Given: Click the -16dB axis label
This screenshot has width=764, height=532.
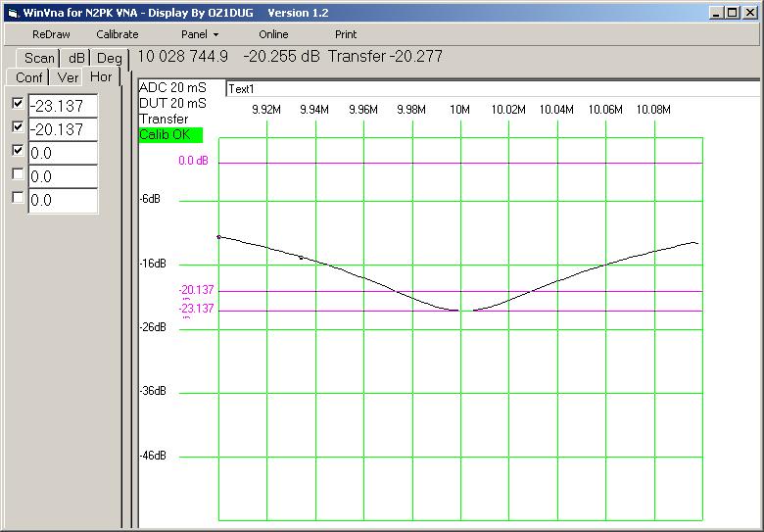Looking at the screenshot, I should click(153, 264).
